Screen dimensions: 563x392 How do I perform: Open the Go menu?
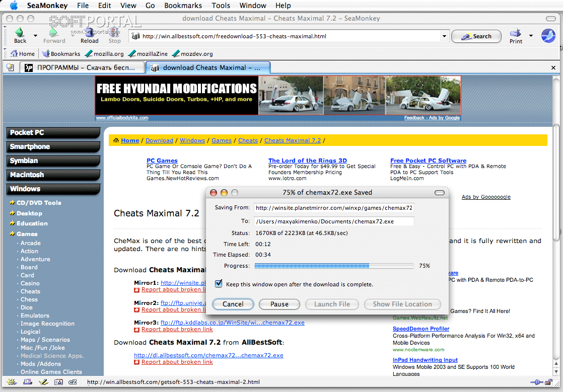pyautogui.click(x=150, y=6)
